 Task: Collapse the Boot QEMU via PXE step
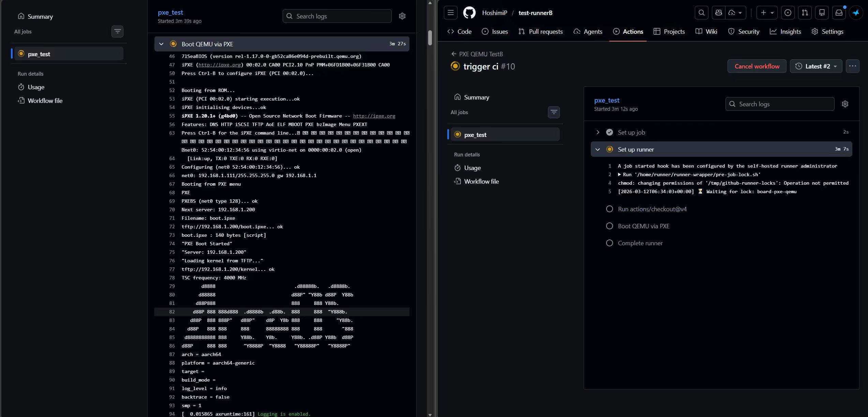(161, 44)
